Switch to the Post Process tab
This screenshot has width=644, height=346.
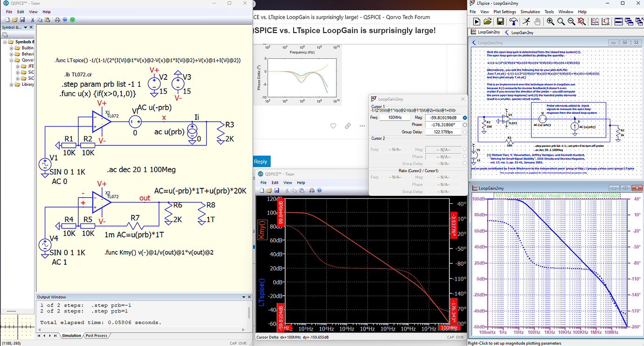[x=96, y=336]
